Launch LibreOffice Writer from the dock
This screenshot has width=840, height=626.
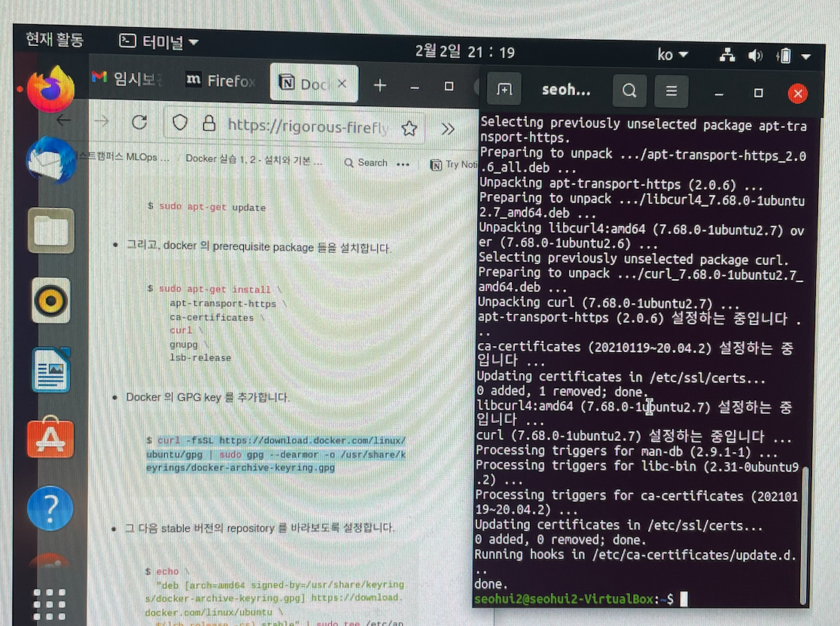coord(51,370)
